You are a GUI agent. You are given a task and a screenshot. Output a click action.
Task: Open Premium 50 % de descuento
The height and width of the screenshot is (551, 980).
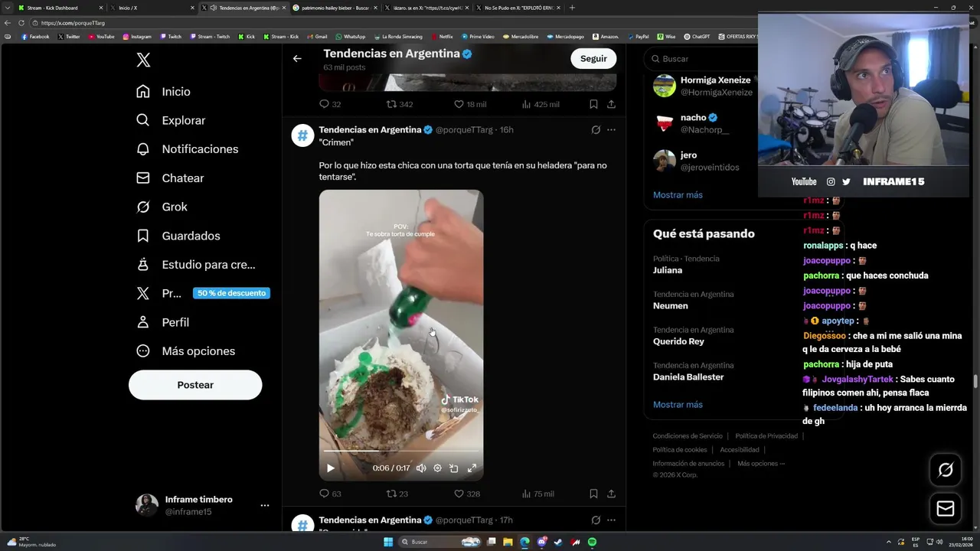click(202, 293)
